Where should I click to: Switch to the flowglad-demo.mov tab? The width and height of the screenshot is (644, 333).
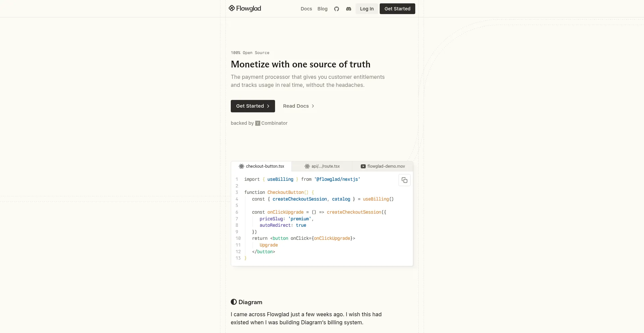[386, 166]
